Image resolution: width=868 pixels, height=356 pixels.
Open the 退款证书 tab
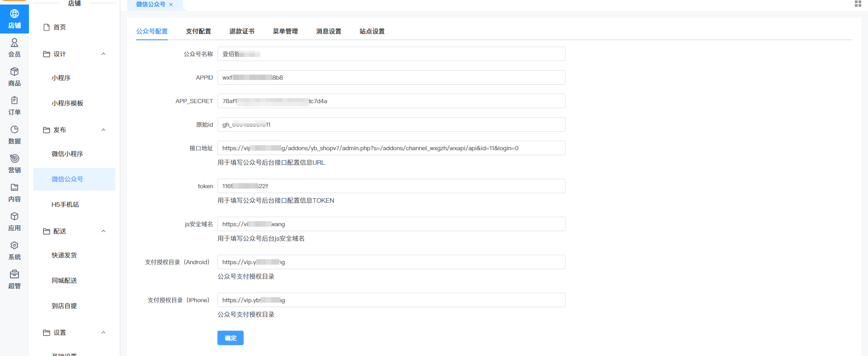click(x=242, y=31)
